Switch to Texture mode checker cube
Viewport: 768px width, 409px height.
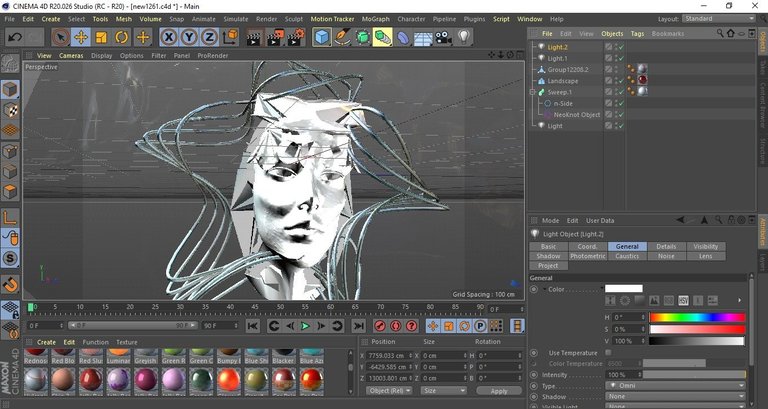[x=10, y=110]
